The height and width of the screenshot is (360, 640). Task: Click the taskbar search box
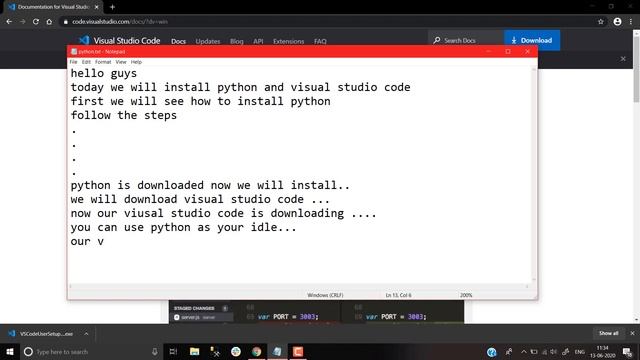pyautogui.click(x=91, y=351)
